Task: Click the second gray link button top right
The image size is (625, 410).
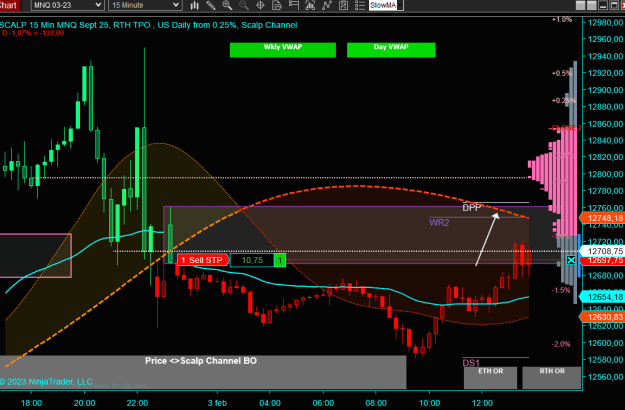Action: tap(592, 5)
